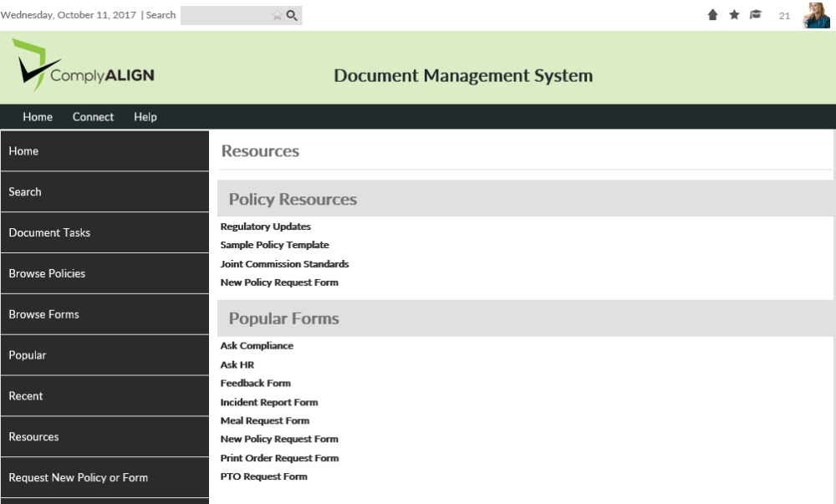The image size is (836, 504).
Task: Click the Document Management System title
Action: (x=463, y=76)
